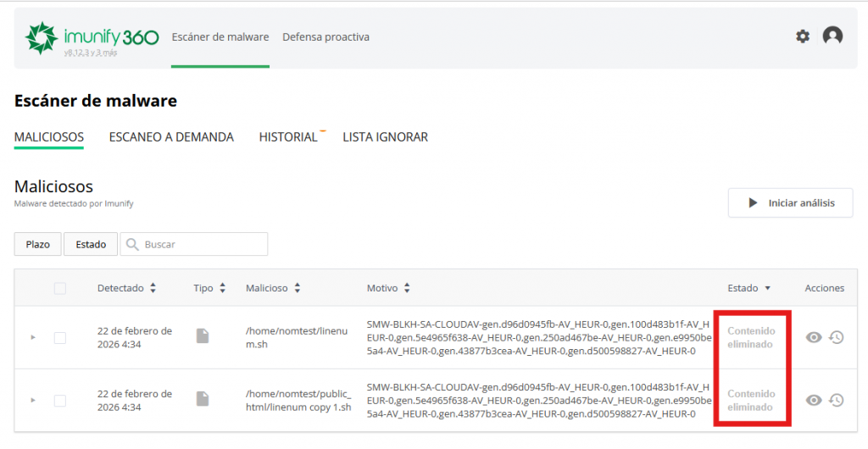The image size is (868, 449).
Task: View linenum.sh file with eye icon
Action: [814, 337]
